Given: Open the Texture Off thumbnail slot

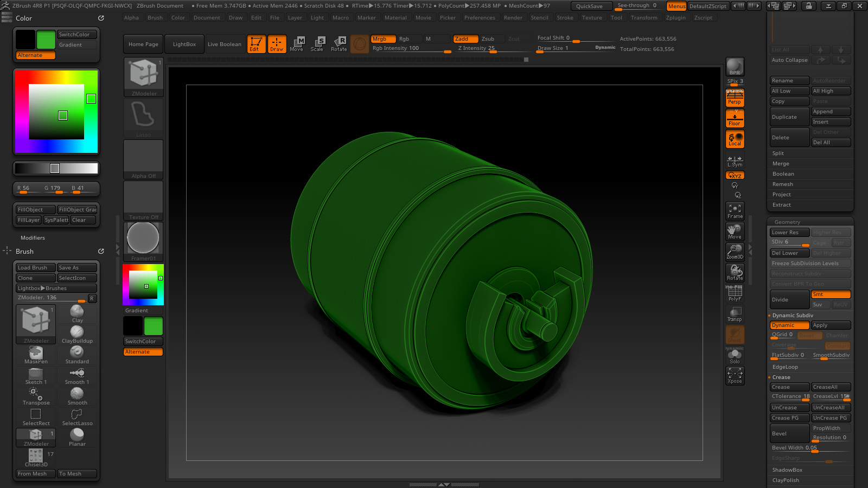Looking at the screenshot, I should [143, 201].
